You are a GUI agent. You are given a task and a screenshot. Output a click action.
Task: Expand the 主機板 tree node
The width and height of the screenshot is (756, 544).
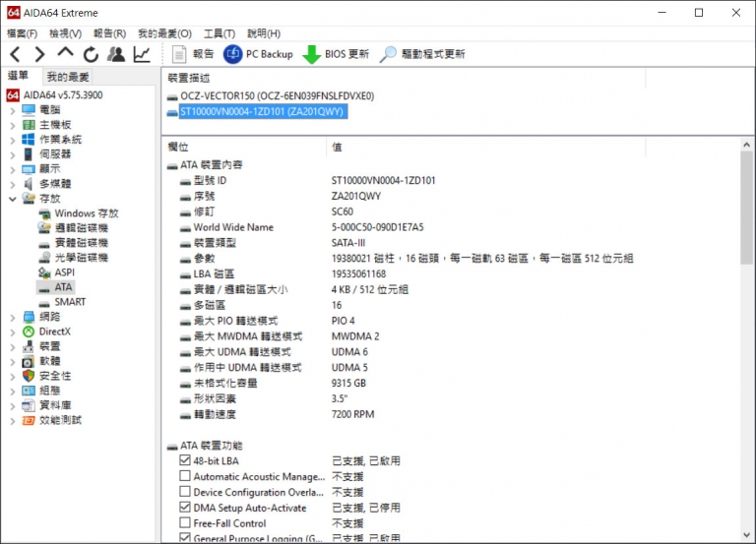click(x=13, y=125)
